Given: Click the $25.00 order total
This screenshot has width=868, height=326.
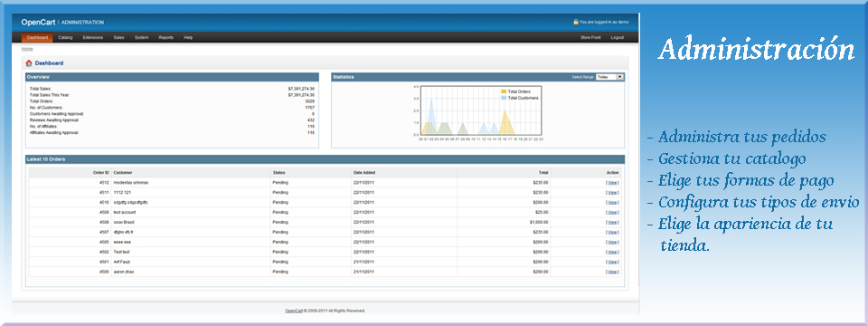Looking at the screenshot, I should pos(542,212).
